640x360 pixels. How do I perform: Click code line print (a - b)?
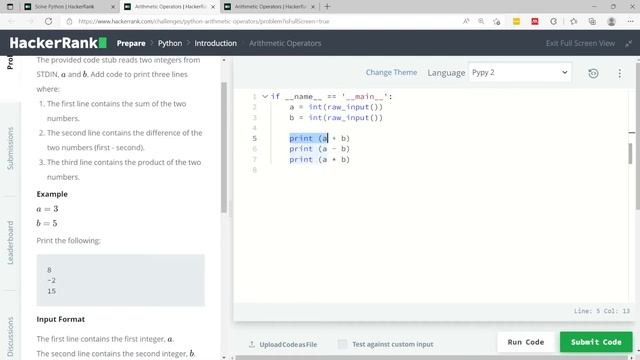320,149
